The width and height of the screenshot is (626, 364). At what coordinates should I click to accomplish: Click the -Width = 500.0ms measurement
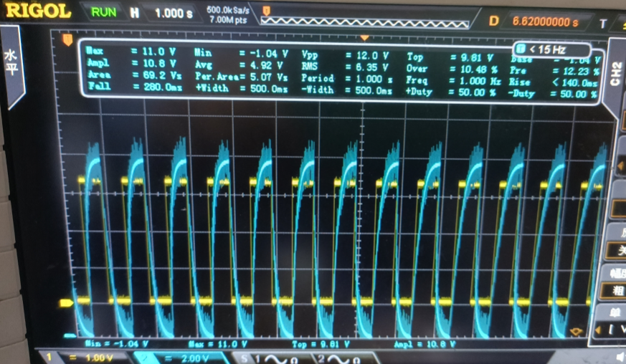tap(347, 90)
